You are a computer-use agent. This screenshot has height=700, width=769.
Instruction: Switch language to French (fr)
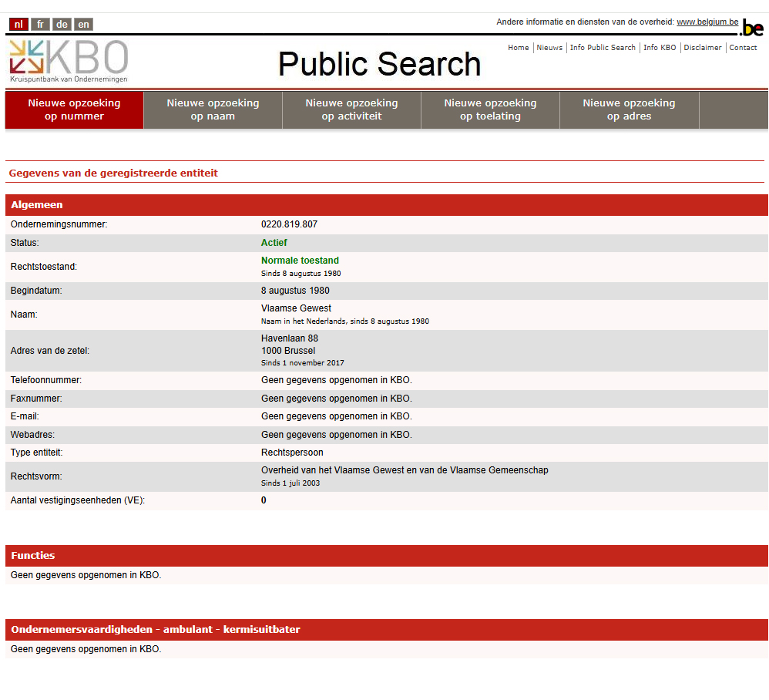coord(40,25)
